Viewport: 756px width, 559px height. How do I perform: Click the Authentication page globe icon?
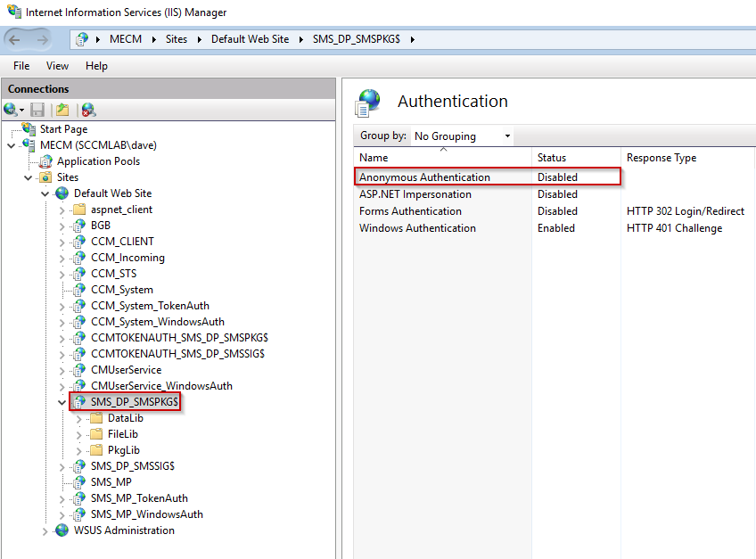click(368, 103)
